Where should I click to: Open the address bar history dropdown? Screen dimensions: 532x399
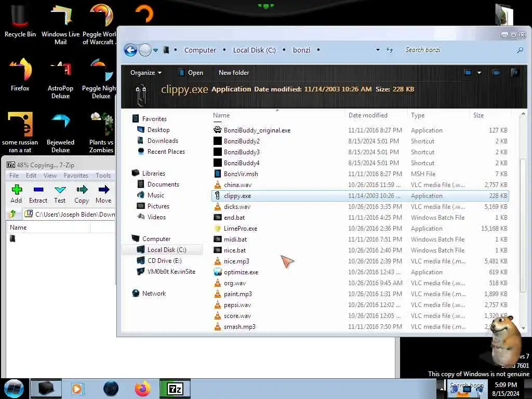pos(378,50)
